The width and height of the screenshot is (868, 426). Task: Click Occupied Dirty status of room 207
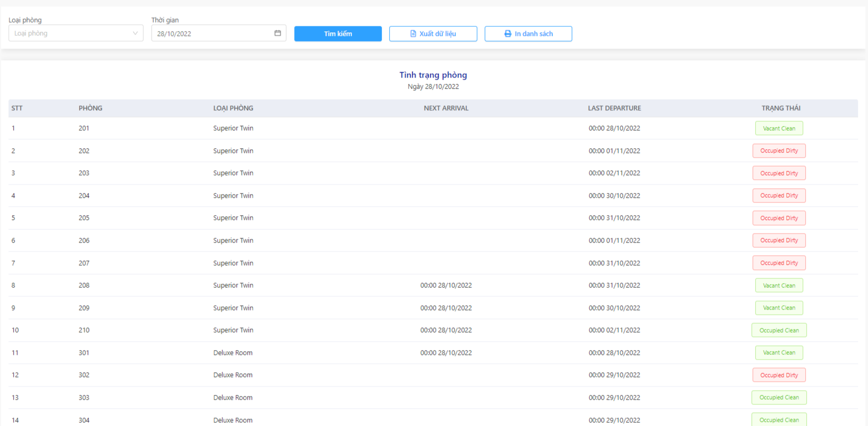point(779,263)
